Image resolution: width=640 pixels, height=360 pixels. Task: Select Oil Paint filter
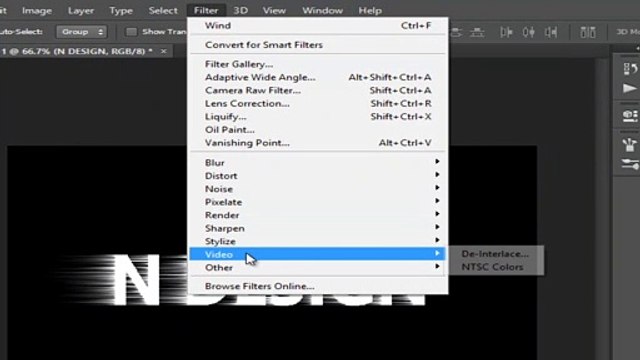(318, 130)
